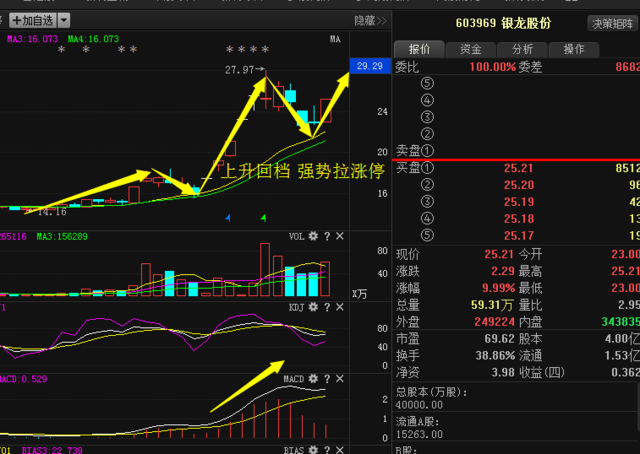
Task: Open BIAS indicator settings gear
Action: click(x=313, y=450)
